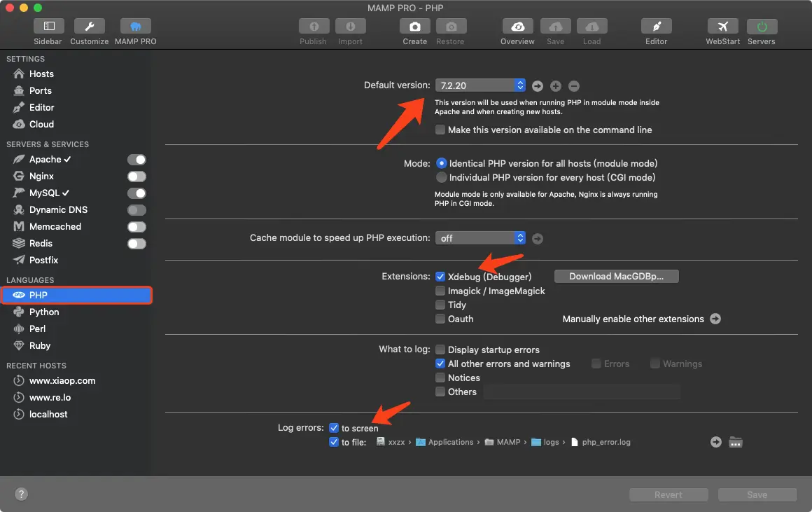Open the Editor toolbar icon
Image resolution: width=812 pixels, height=512 pixels.
(x=656, y=26)
